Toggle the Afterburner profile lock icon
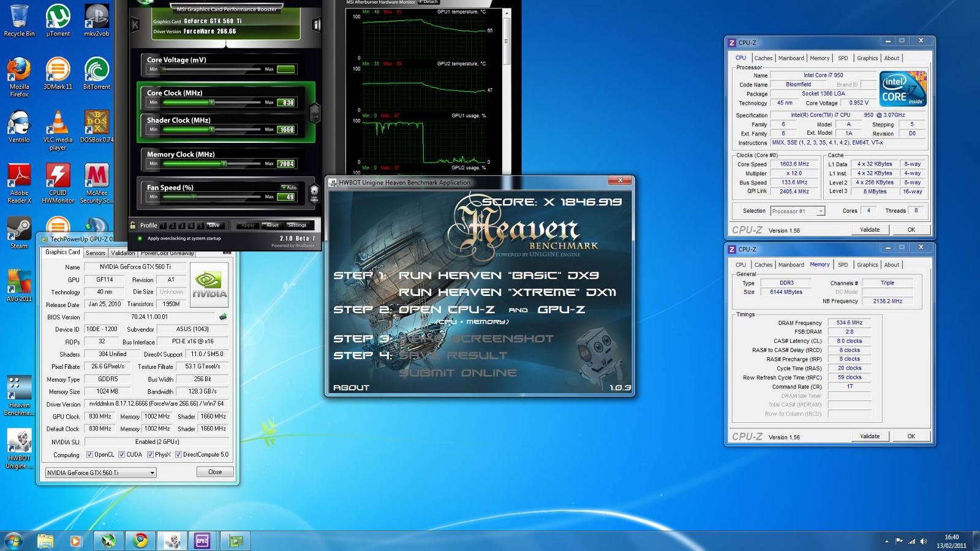Viewport: 980px width, 551px height. coord(133,225)
